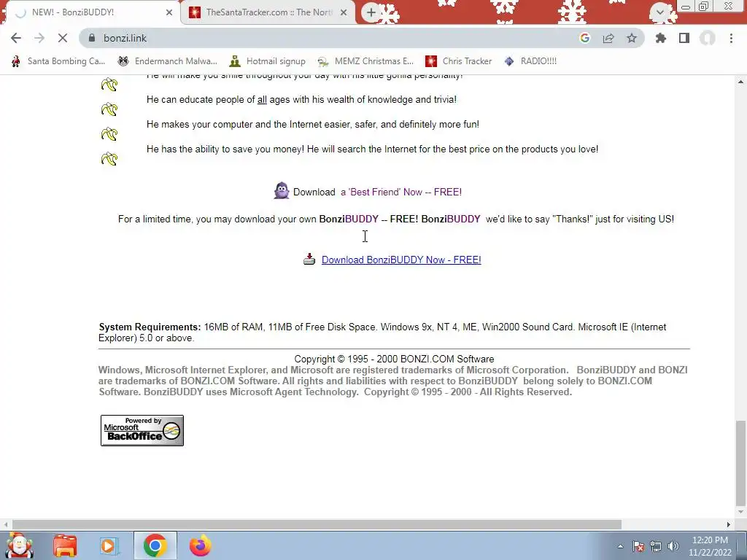Click the underlined word 'all'
Image resolution: width=747 pixels, height=560 pixels.
(262, 99)
